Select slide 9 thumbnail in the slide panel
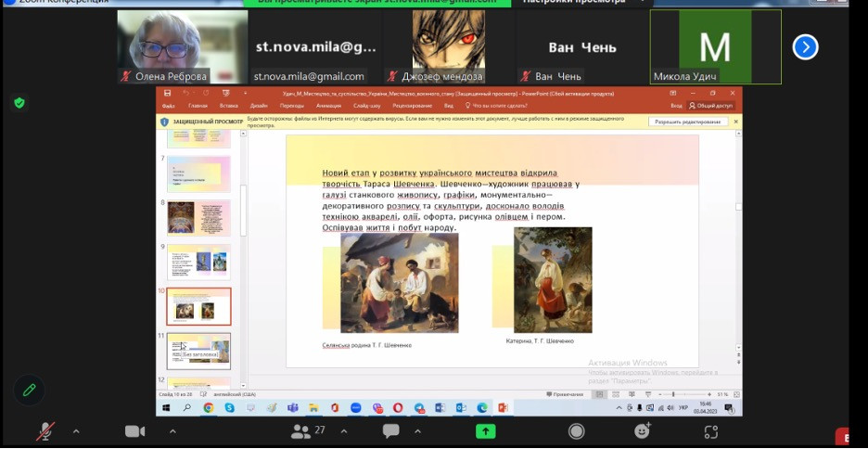The image size is (868, 449). (198, 262)
